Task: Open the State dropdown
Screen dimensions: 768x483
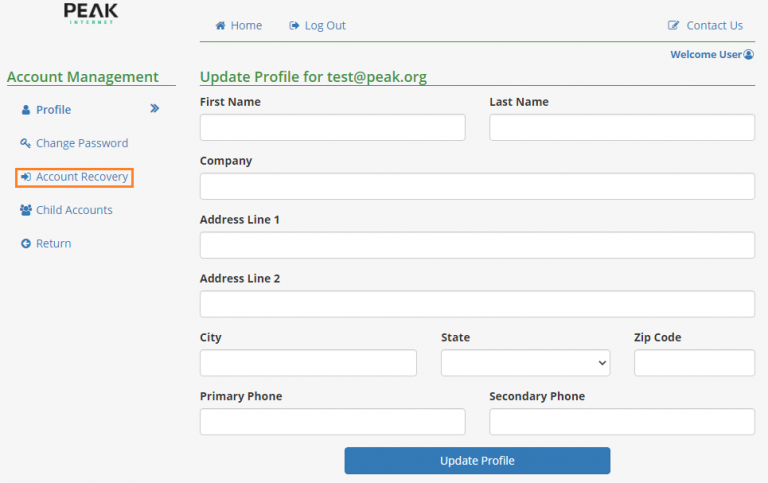Action: (x=525, y=363)
